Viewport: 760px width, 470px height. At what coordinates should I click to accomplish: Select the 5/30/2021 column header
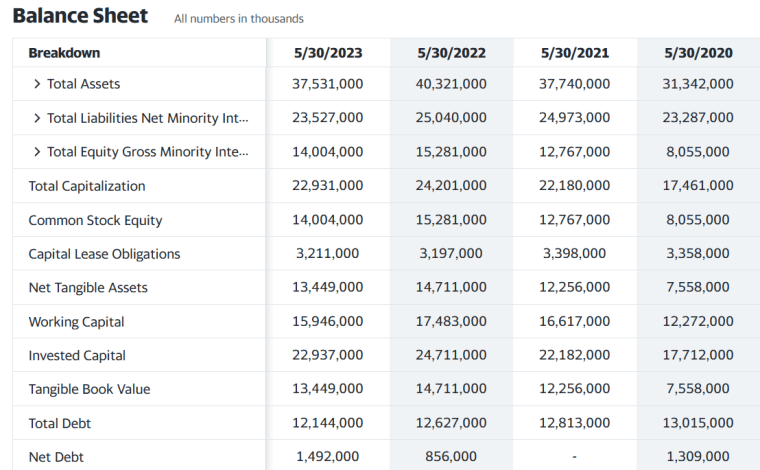(575, 53)
